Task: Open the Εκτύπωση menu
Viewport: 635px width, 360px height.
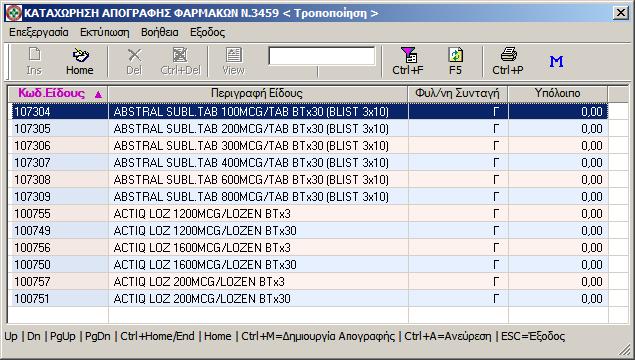Action: [104, 32]
